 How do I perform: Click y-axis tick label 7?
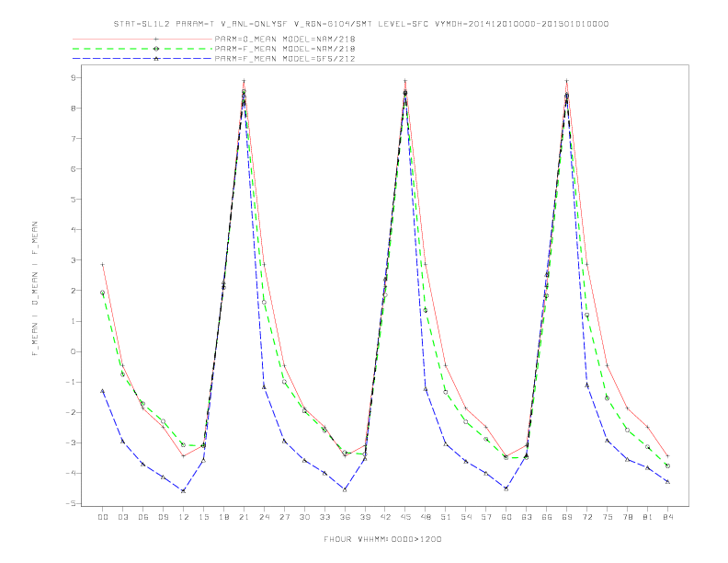pos(74,138)
